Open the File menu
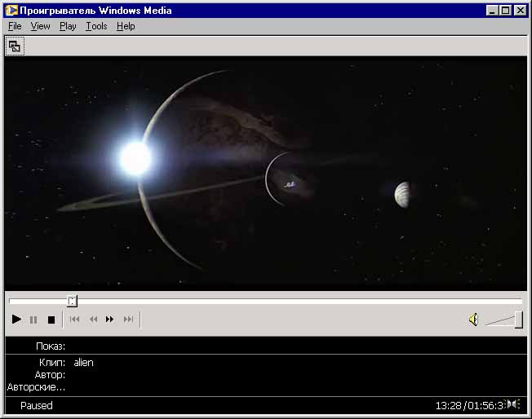The image size is (532, 419). tap(15, 26)
